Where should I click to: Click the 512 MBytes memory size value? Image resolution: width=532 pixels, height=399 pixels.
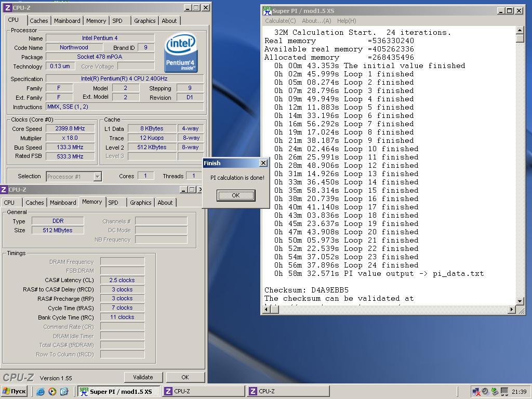click(58, 230)
